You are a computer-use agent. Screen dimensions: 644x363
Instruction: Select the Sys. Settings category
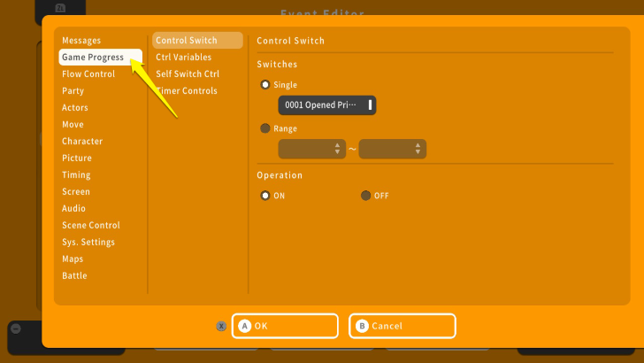click(x=88, y=243)
